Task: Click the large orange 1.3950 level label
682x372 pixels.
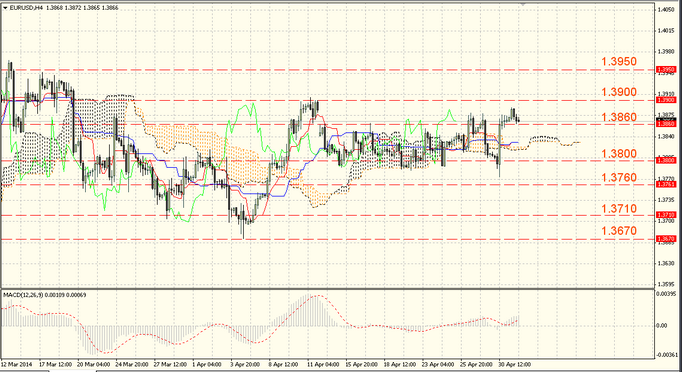Action: click(x=619, y=61)
